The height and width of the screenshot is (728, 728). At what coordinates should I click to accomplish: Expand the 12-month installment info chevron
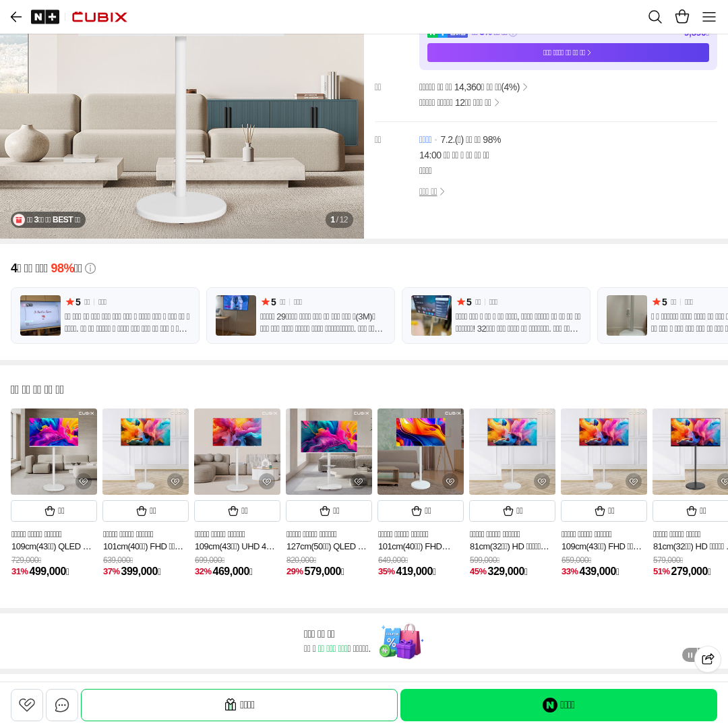[x=497, y=102]
